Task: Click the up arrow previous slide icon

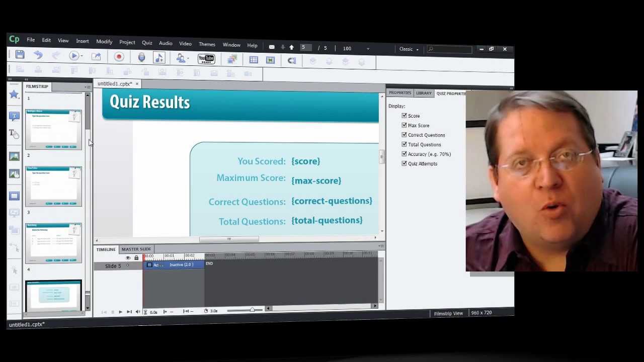Action: coord(291,47)
